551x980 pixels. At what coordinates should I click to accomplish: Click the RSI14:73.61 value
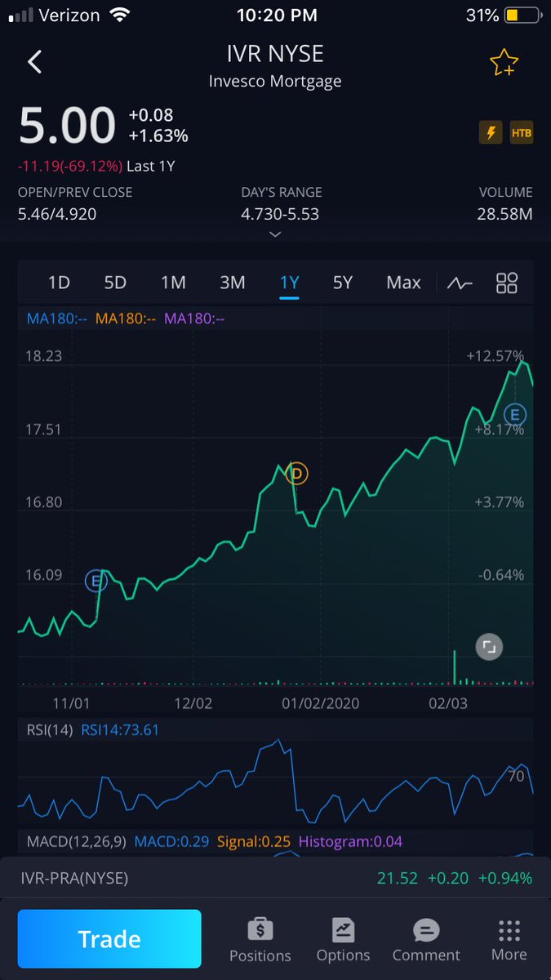(x=120, y=730)
